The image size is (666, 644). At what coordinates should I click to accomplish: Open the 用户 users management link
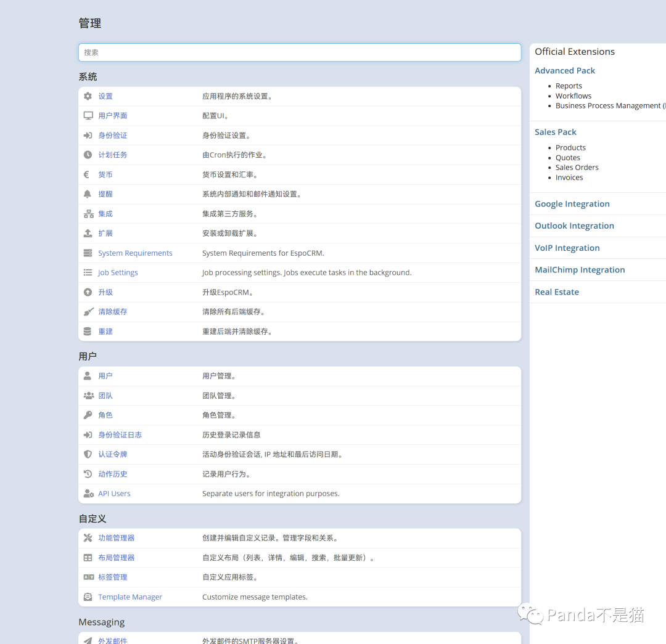[105, 376]
